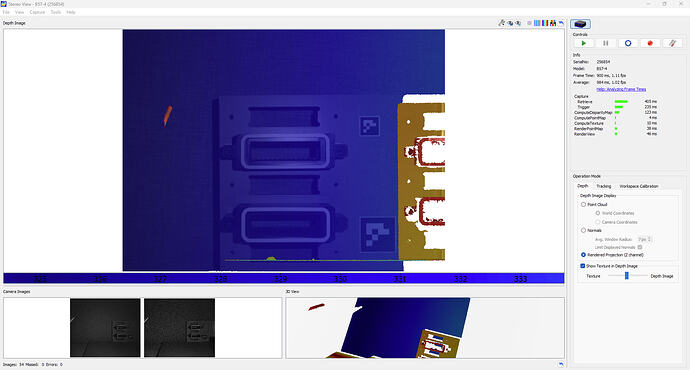690x370 pixels.
Task: Click the Frame Time value text
Action: click(611, 75)
